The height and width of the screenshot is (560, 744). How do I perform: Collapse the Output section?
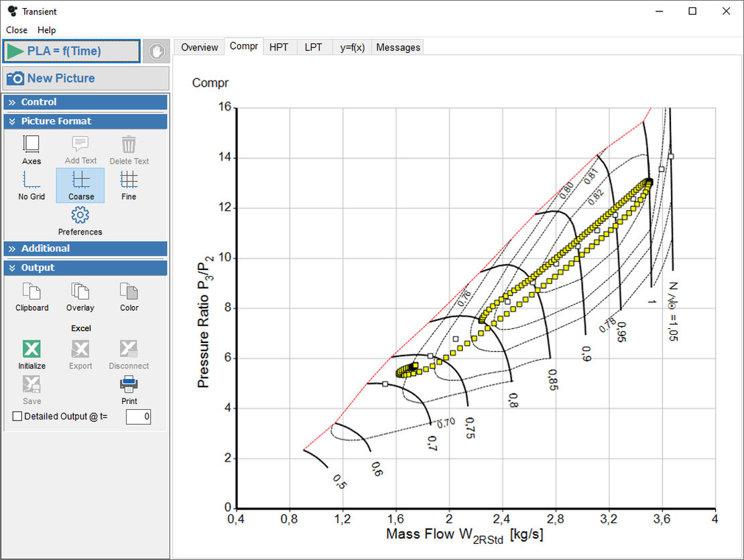pyautogui.click(x=85, y=268)
